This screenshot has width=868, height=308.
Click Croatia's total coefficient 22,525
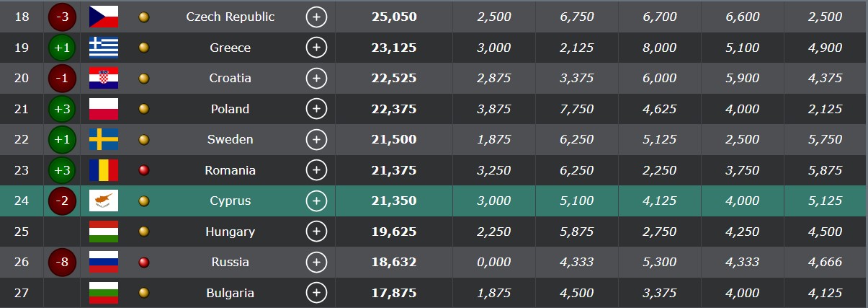coord(394,78)
